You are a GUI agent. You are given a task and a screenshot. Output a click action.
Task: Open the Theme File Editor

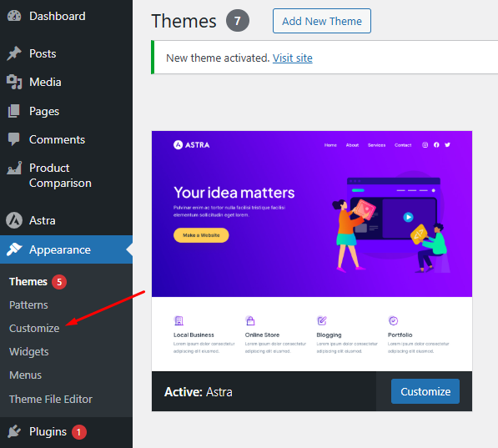point(51,399)
